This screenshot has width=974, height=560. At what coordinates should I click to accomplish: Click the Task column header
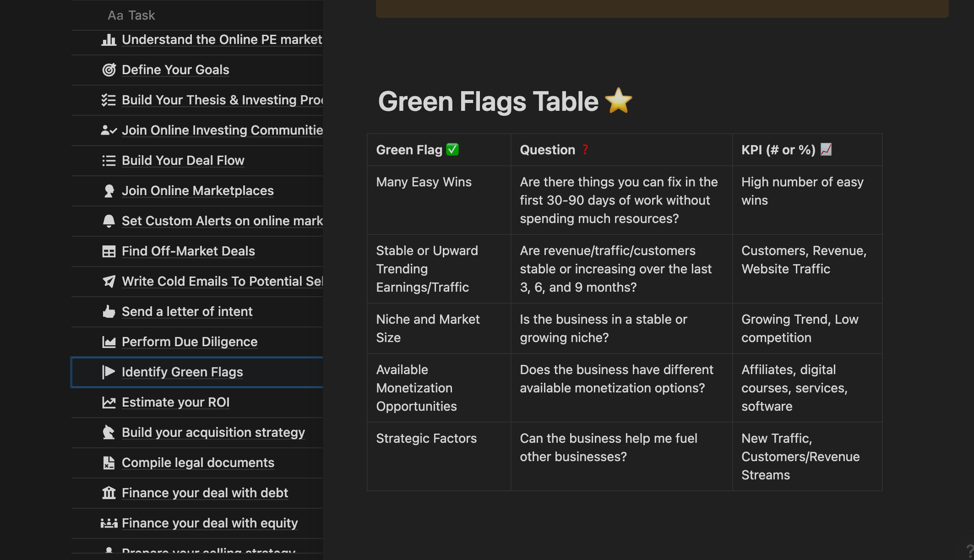click(131, 15)
